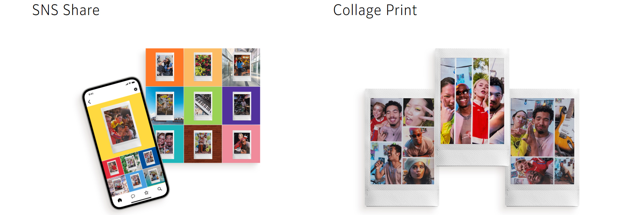This screenshot has height=215, width=644.
Task: Select the photo on the pink tile
Action: [x=241, y=144]
